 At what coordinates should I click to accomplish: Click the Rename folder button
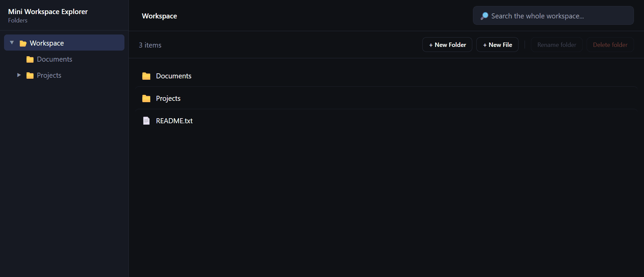click(557, 45)
